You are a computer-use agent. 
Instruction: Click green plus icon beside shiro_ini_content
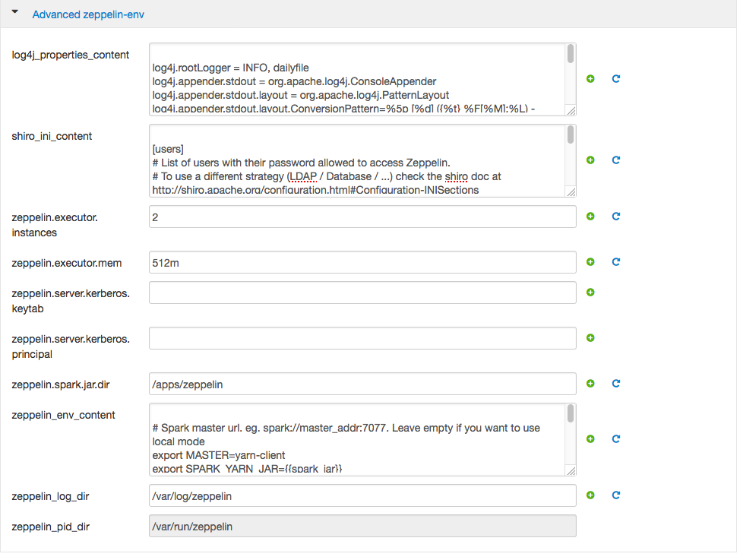pos(590,160)
